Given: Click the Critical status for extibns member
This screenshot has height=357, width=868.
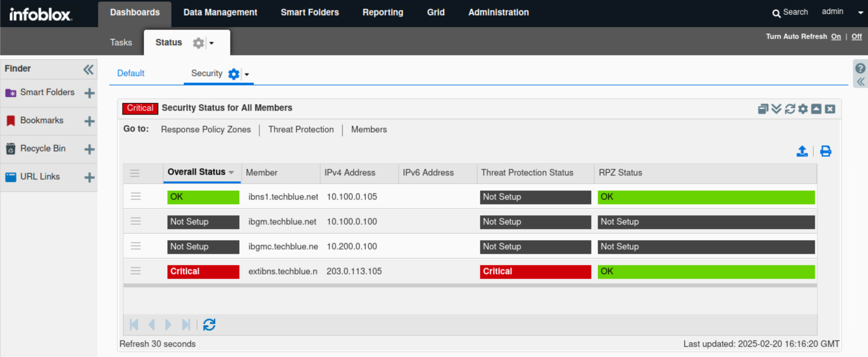Looking at the screenshot, I should coord(203,271).
